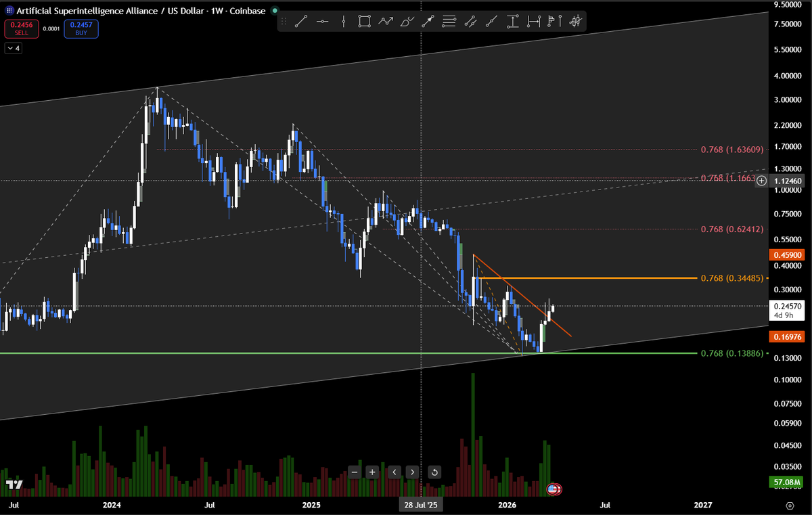Click the 0.768 (1.63609) fib label
The height and width of the screenshot is (515, 812).
tap(732, 149)
